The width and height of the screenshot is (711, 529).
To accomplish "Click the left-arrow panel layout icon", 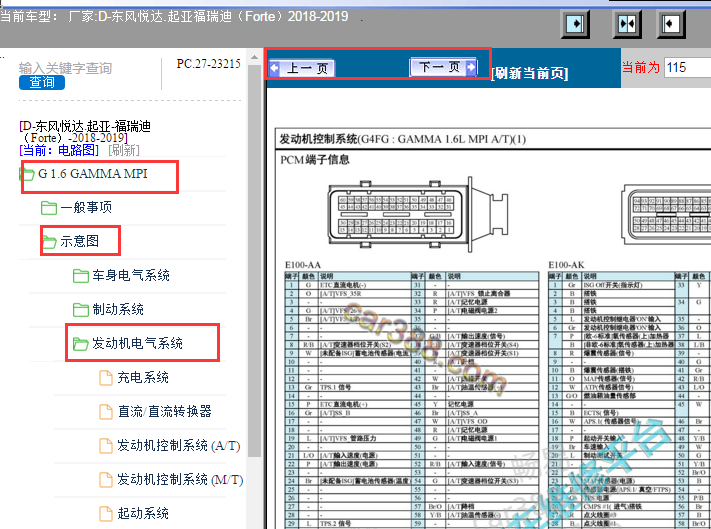I will [x=671, y=24].
